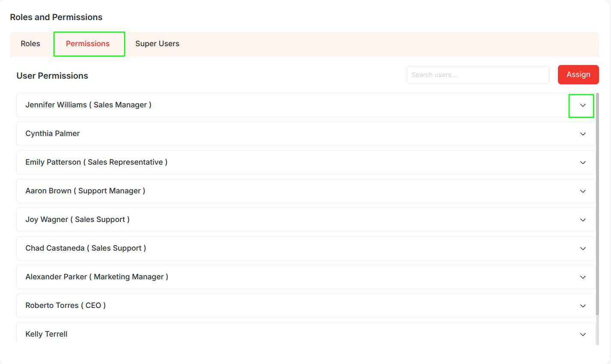Select Joy Wagner ( Sales Support ) name
This screenshot has width=611, height=364.
pyautogui.click(x=77, y=219)
